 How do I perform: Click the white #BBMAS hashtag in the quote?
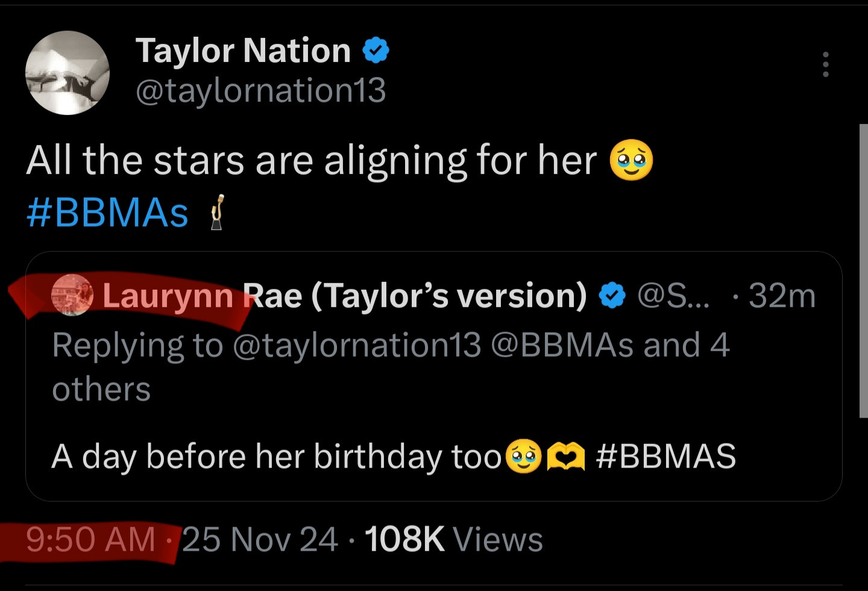tap(665, 456)
